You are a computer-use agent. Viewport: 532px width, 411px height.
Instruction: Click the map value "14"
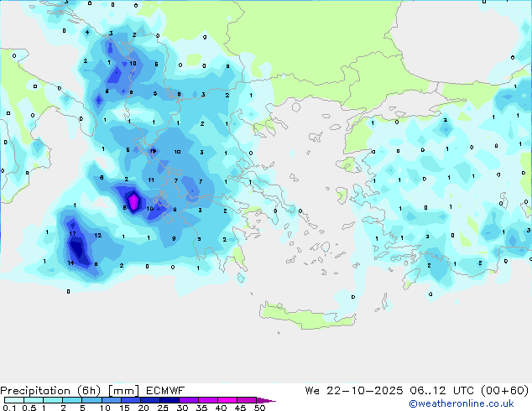point(70,263)
